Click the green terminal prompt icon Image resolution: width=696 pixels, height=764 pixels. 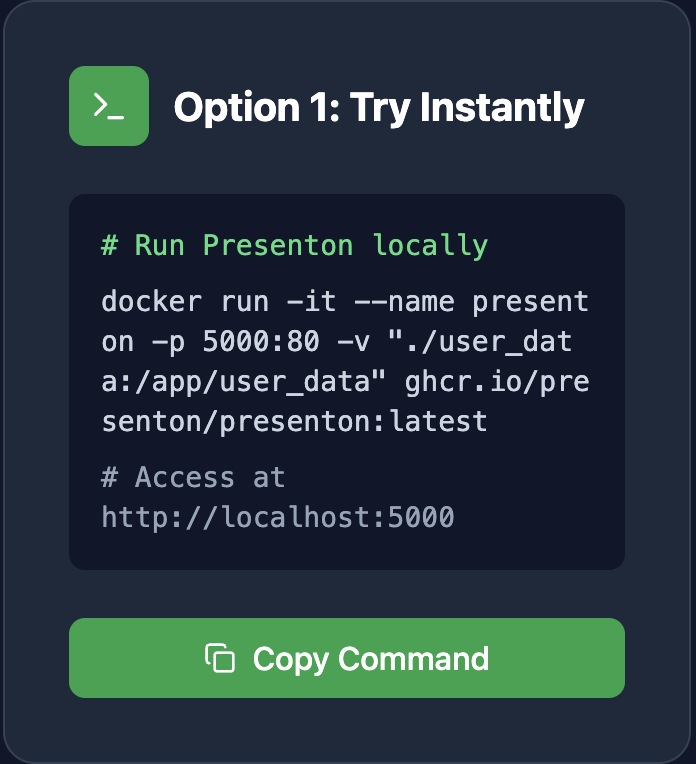click(x=108, y=106)
